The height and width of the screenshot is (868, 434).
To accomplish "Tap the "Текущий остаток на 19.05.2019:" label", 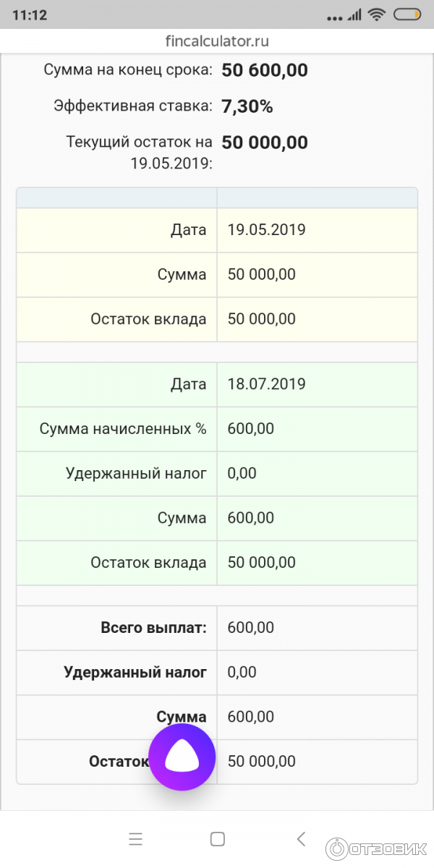I will tap(139, 152).
